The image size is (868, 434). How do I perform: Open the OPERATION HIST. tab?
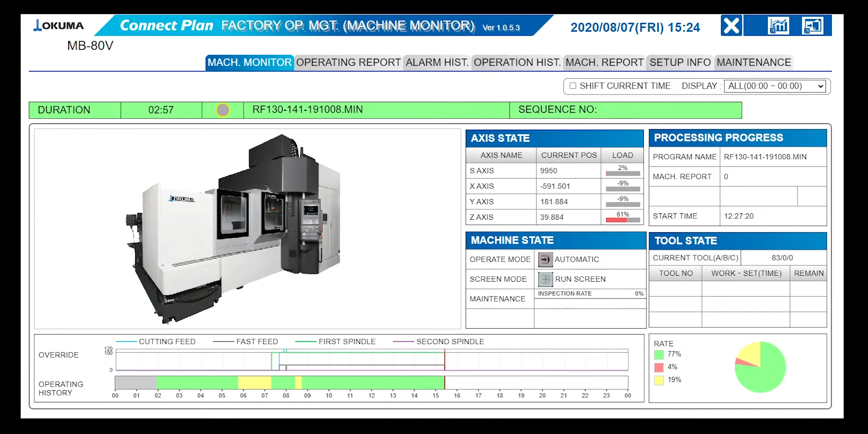pos(517,62)
